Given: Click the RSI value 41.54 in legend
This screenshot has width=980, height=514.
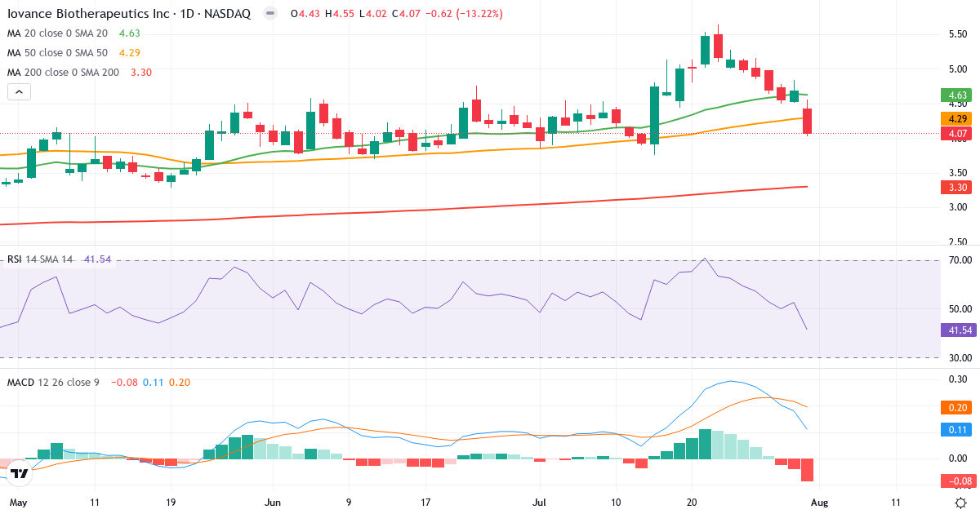Looking at the screenshot, I should point(97,259).
